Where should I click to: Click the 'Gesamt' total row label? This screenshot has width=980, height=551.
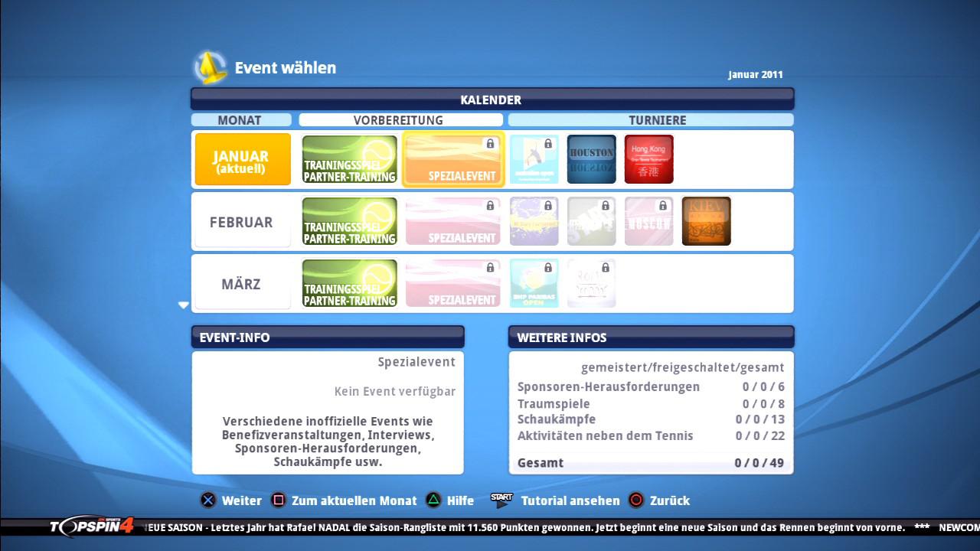coord(541,463)
